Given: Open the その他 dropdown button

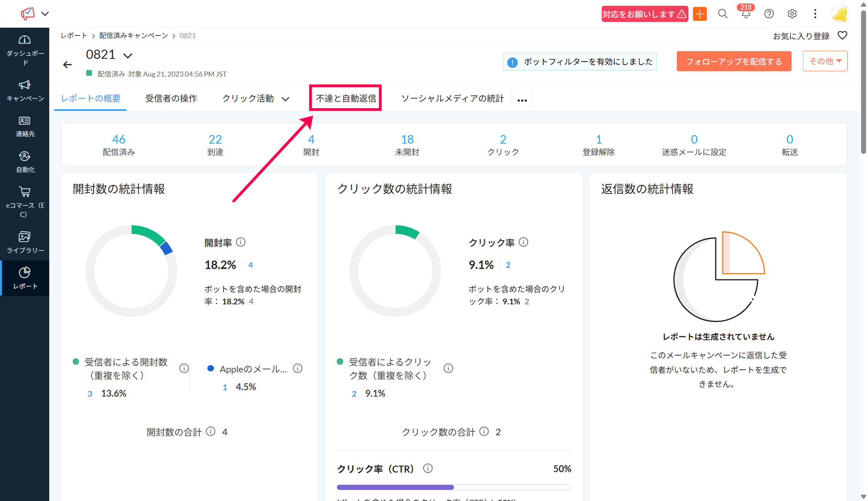Looking at the screenshot, I should [825, 61].
